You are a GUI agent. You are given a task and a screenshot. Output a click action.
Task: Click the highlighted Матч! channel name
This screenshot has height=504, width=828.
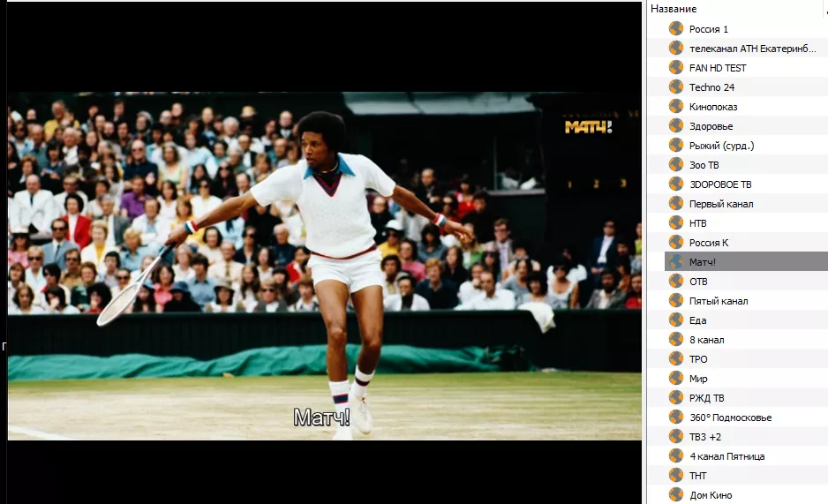click(703, 262)
